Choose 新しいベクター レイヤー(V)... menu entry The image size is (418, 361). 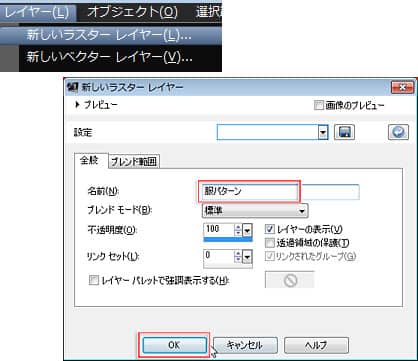point(110,57)
